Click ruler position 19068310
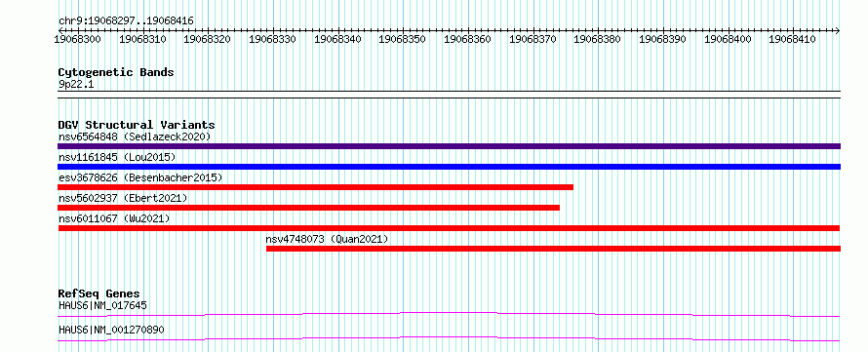The height and width of the screenshot is (352, 868). pyautogui.click(x=142, y=39)
